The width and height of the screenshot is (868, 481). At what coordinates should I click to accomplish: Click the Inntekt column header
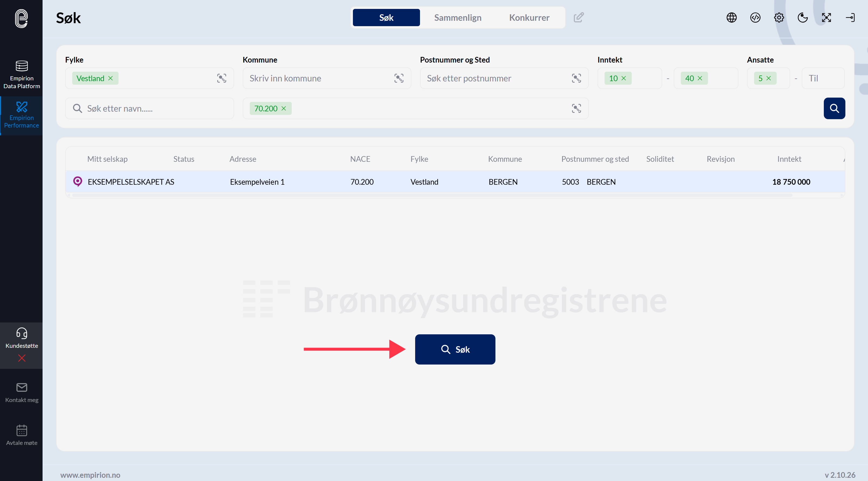(x=789, y=159)
